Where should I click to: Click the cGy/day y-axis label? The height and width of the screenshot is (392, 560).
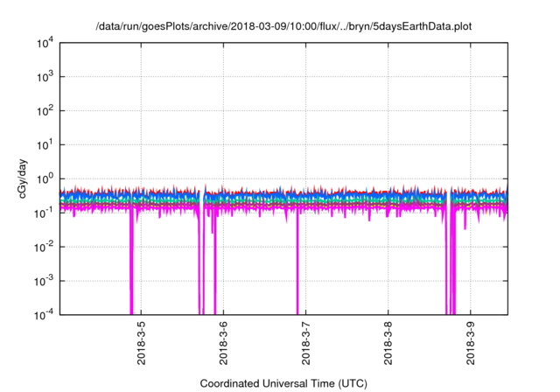pyautogui.click(x=23, y=178)
